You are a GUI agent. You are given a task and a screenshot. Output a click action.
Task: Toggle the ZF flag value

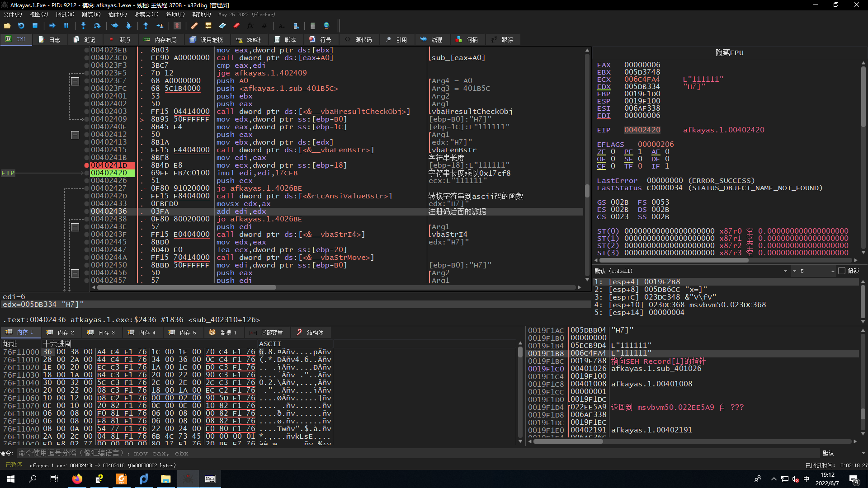(x=613, y=152)
